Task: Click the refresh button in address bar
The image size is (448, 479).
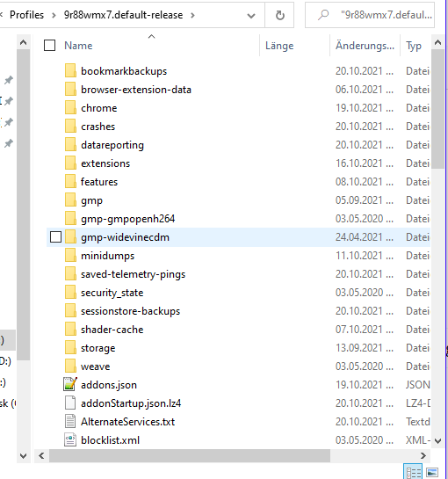Action: point(279,15)
